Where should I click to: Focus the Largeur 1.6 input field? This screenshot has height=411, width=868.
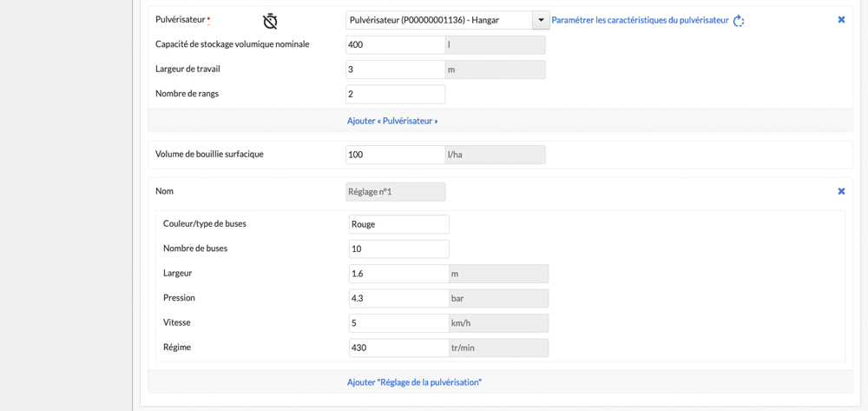399,274
